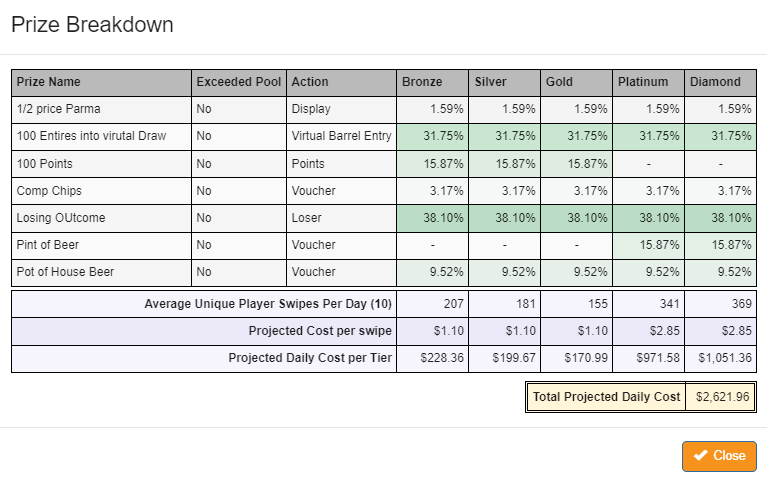Click the orange Close button
This screenshot has width=767, height=484.
[719, 456]
